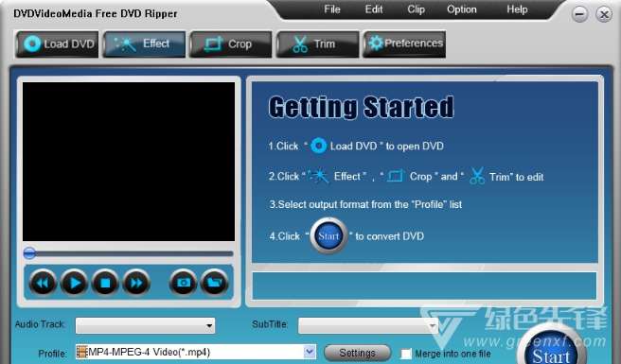
Task: Play the video preview
Action: [x=74, y=283]
